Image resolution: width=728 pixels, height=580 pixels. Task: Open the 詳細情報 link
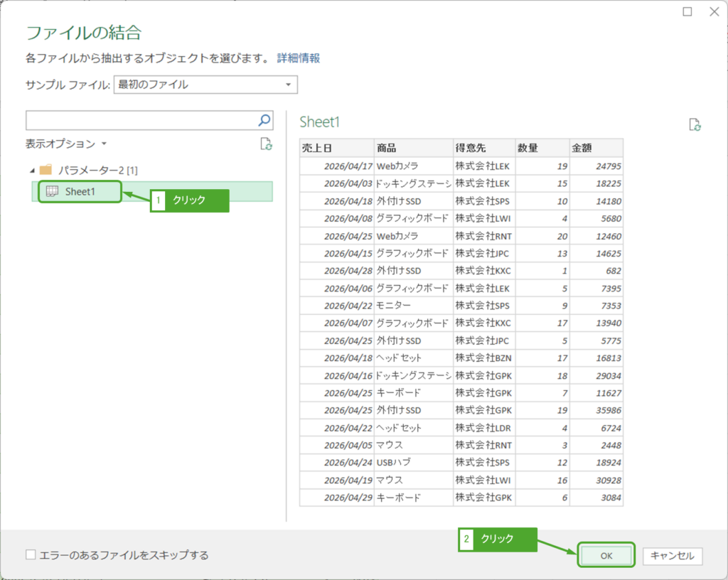pyautogui.click(x=299, y=58)
